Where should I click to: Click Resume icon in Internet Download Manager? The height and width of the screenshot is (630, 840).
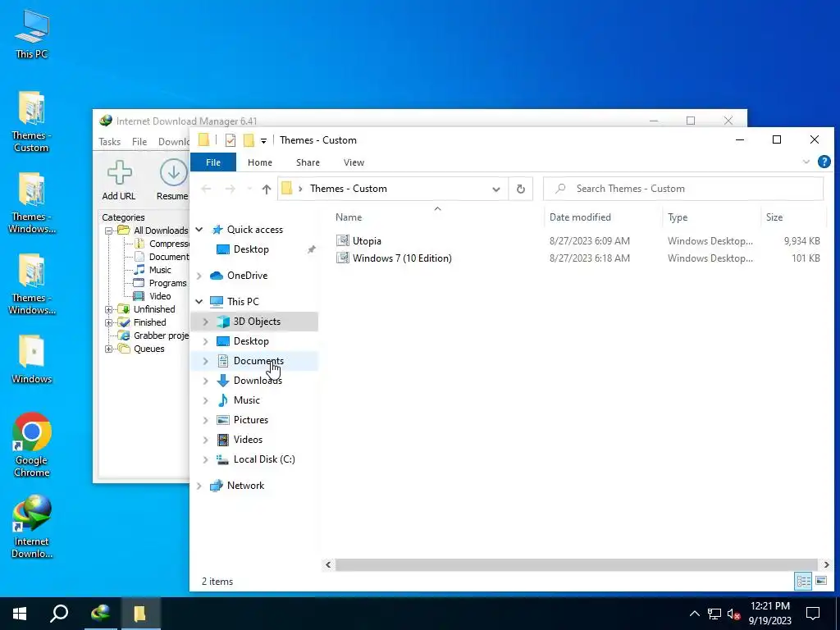[x=172, y=180]
